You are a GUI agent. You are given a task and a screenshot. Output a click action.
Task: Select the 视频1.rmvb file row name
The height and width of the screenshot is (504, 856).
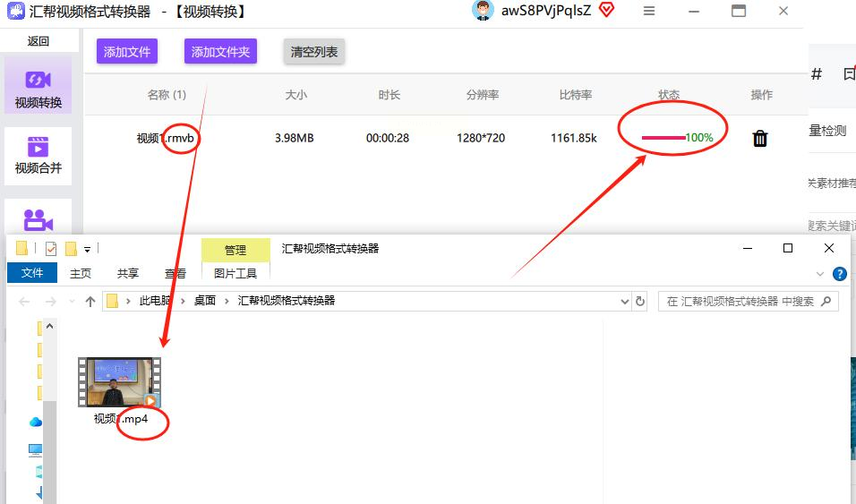pyautogui.click(x=166, y=138)
